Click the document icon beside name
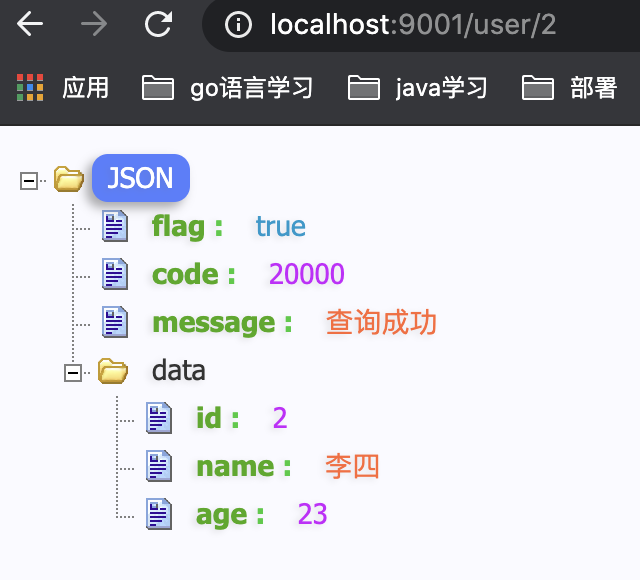The width and height of the screenshot is (640, 580). point(159,466)
